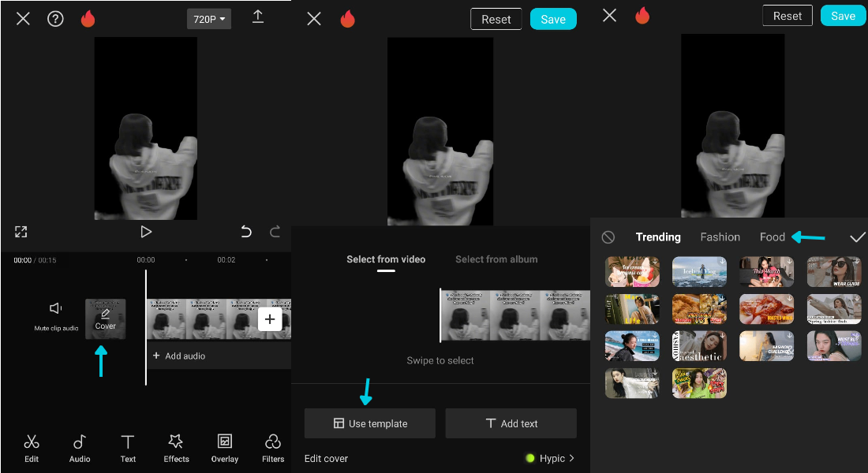Choose the beach woman template thumbnail

click(632, 346)
